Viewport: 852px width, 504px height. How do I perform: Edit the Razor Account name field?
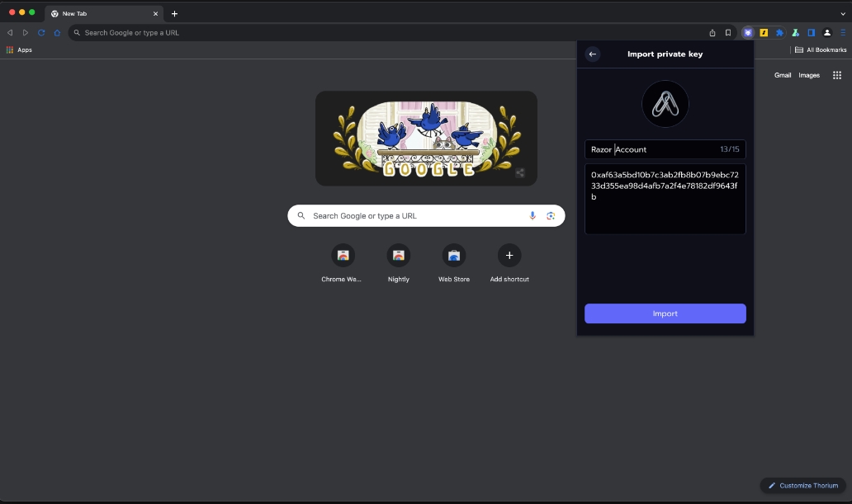(x=665, y=149)
